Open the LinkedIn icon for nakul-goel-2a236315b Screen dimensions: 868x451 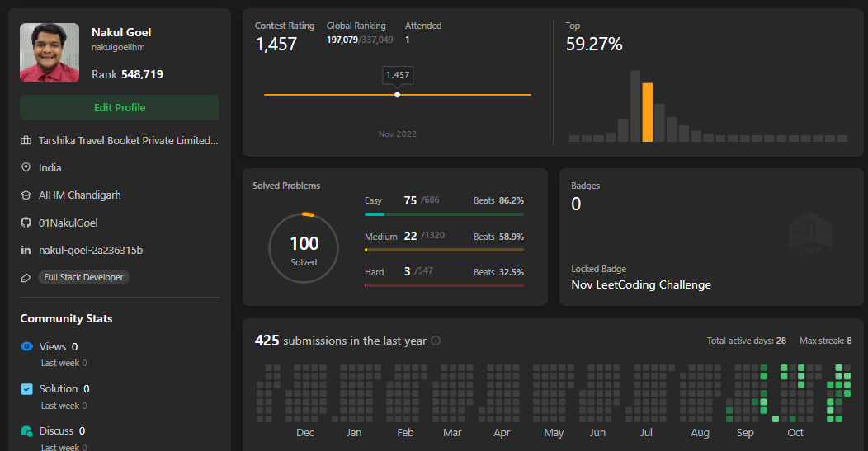point(26,250)
